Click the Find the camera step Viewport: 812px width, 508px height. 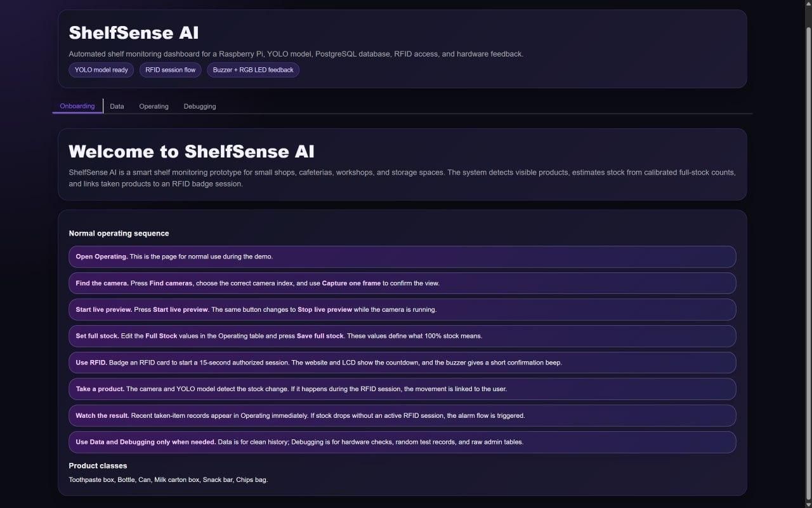[402, 283]
